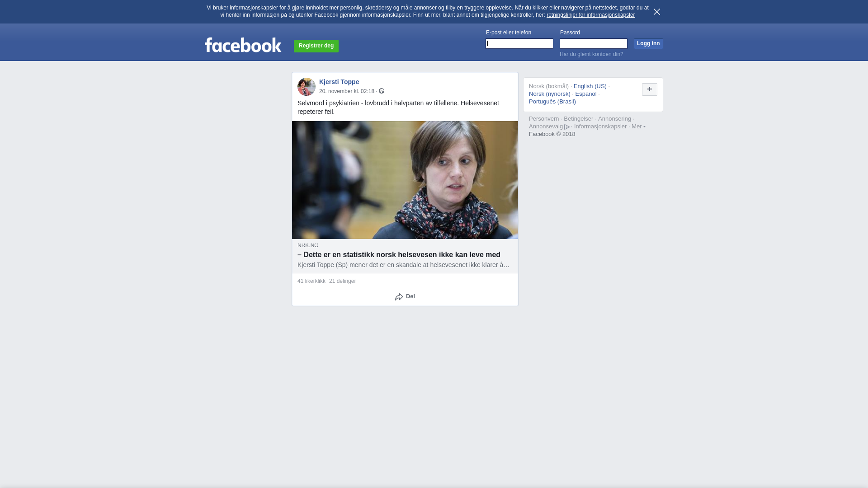Open the Har du glemt kontoen din link
This screenshot has width=868, height=488.
(591, 54)
